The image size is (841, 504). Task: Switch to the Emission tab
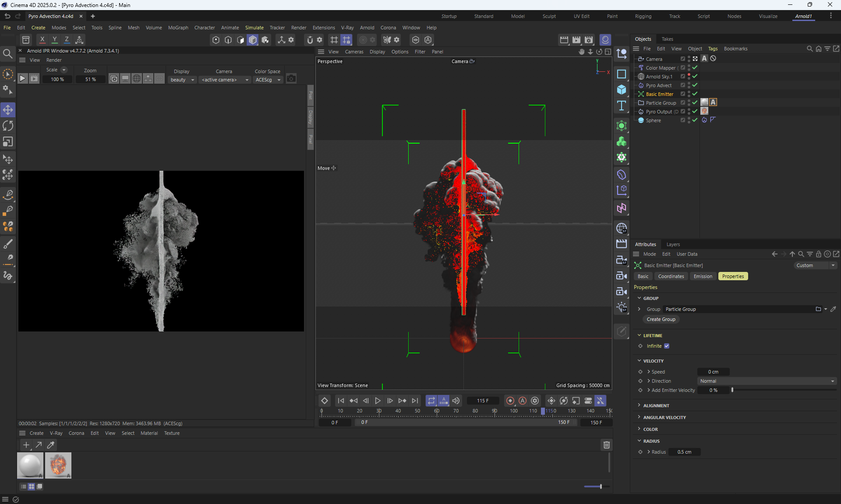pyautogui.click(x=703, y=276)
